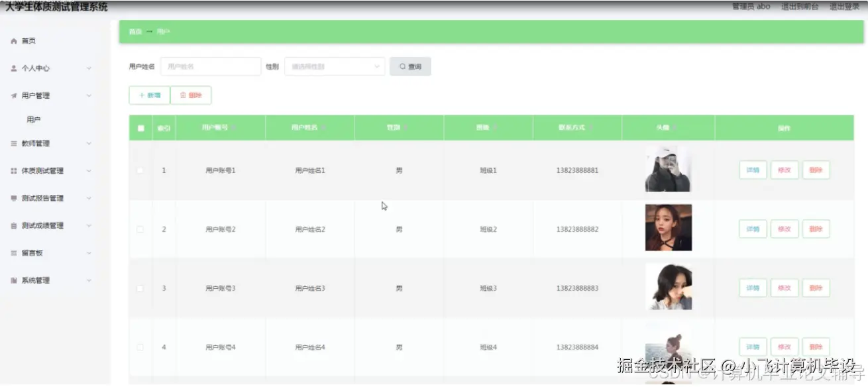The width and height of the screenshot is (868, 387).
Task: Select the 用户 submenu item
Action: (34, 120)
